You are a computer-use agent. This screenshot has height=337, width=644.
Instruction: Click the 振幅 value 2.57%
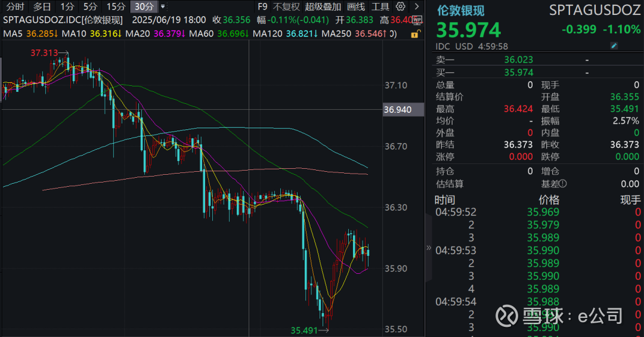(626, 121)
